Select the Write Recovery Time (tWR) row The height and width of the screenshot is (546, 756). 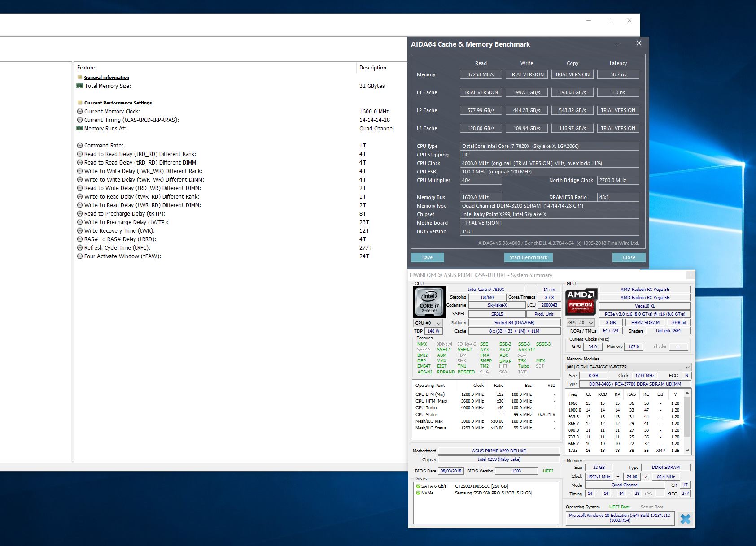240,230
